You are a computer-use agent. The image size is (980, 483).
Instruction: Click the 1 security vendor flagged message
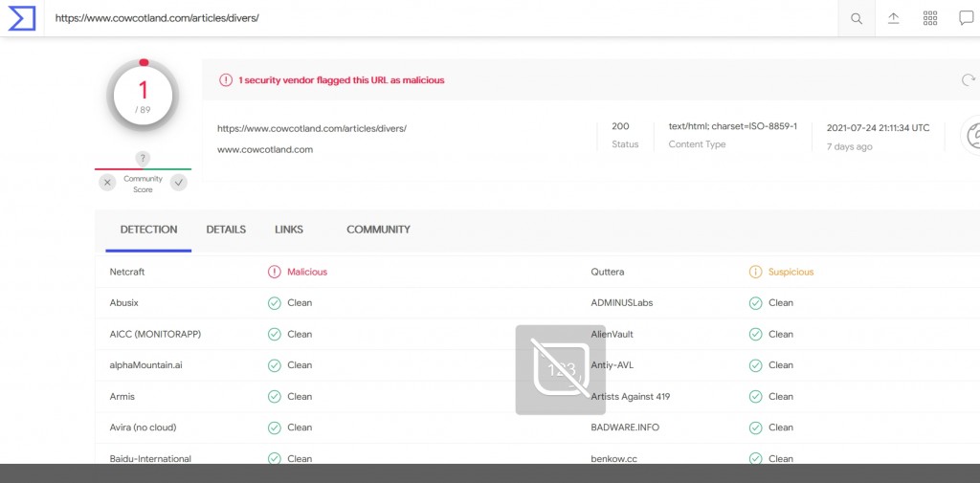(342, 80)
